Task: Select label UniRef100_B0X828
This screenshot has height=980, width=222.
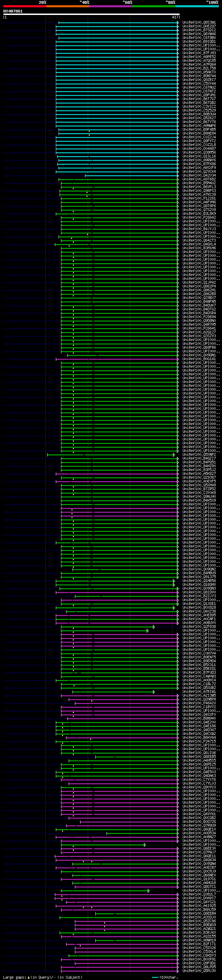Action: (x=199, y=608)
